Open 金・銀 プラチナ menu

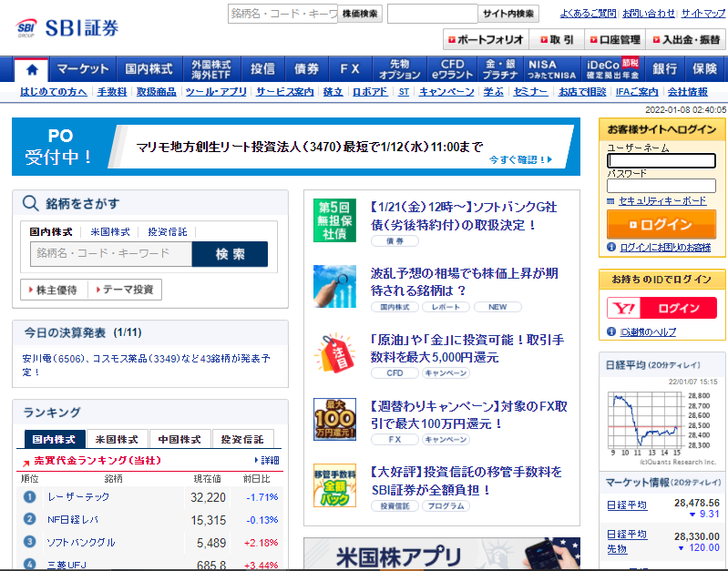(500, 69)
